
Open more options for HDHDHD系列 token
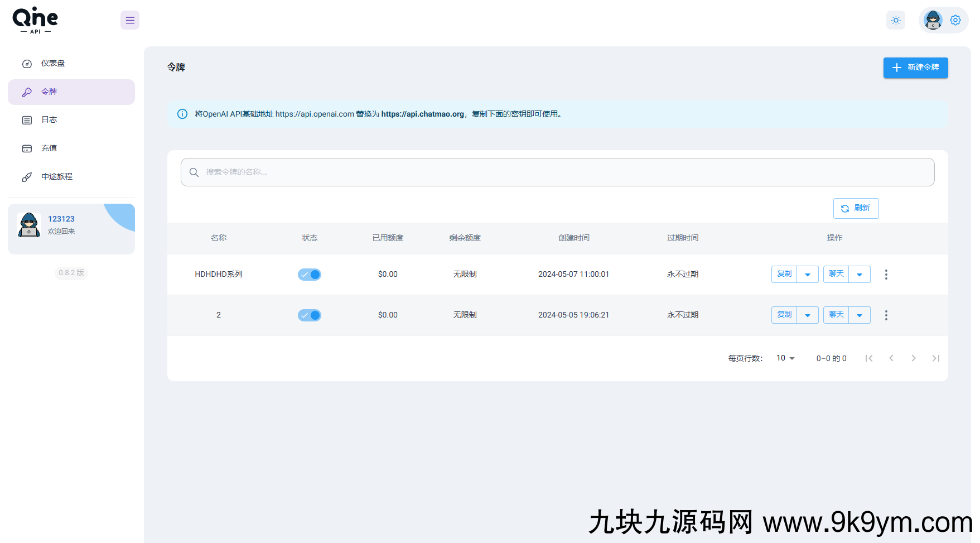[886, 275]
